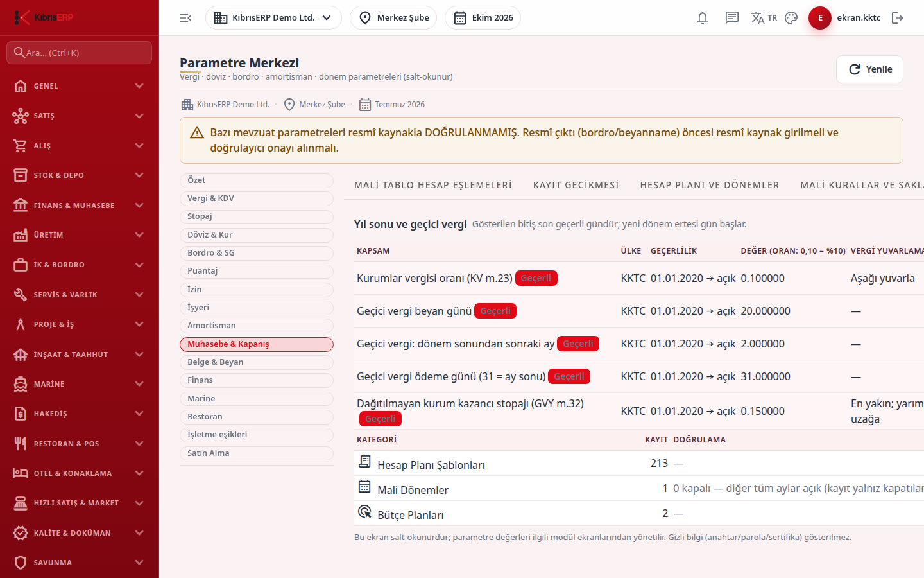Screen dimensions: 924x578
Task: Click the logout icon
Action: pyautogui.click(x=898, y=18)
